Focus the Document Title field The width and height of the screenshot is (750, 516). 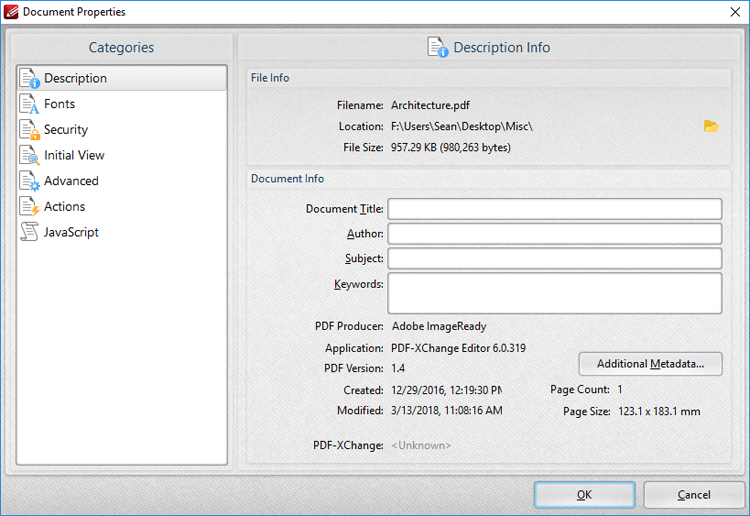click(555, 209)
